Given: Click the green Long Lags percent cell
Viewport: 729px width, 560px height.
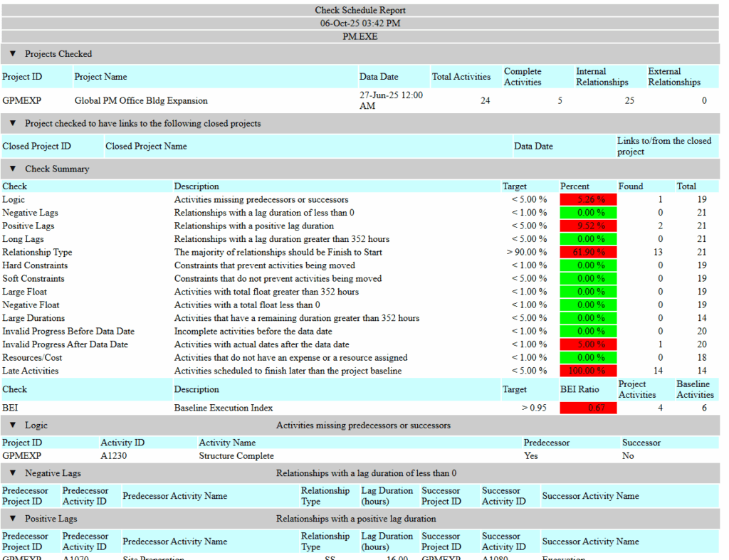Looking at the screenshot, I should [x=588, y=239].
